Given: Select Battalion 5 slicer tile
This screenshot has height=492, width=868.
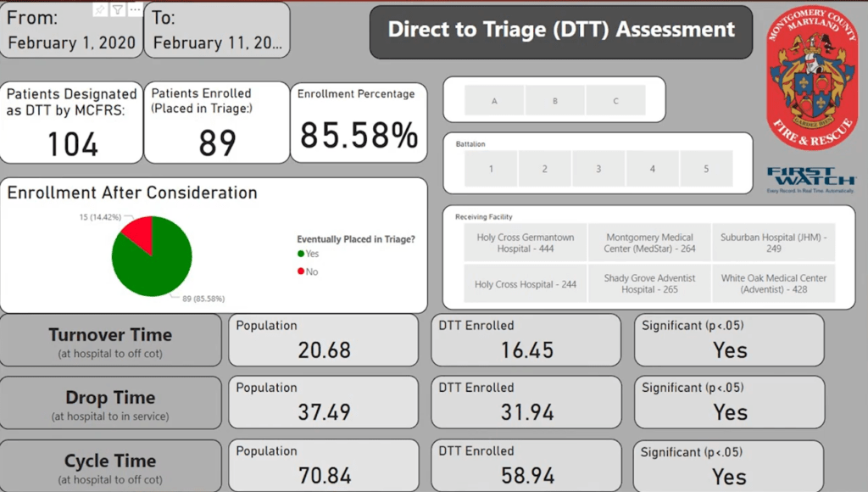Looking at the screenshot, I should pyautogui.click(x=706, y=169).
